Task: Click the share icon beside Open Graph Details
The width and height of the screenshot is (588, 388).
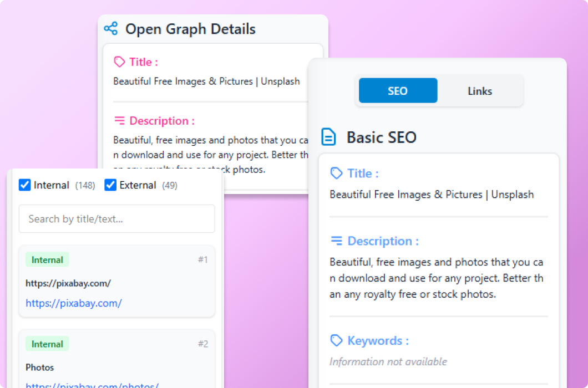Action: (x=111, y=29)
